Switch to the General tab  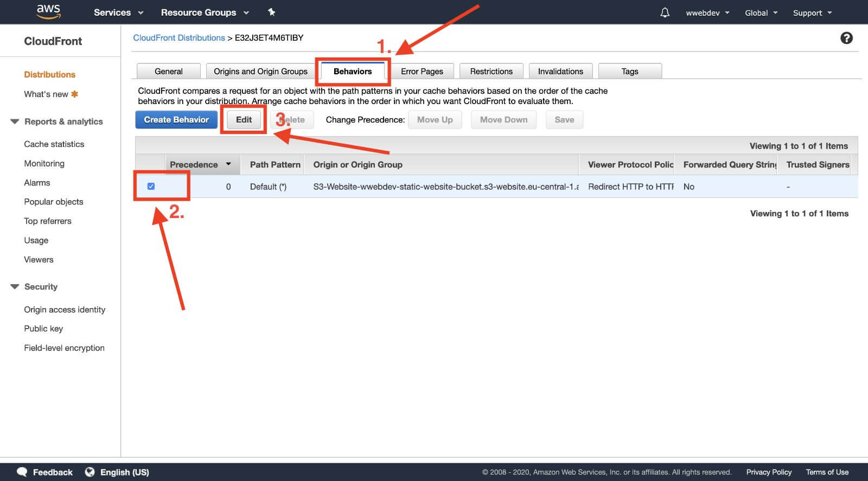pyautogui.click(x=169, y=71)
